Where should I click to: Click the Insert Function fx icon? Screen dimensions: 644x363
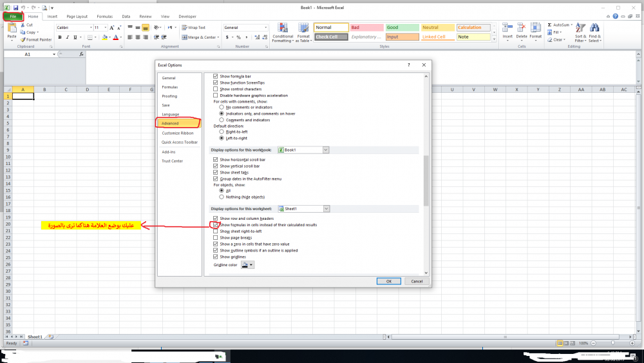pyautogui.click(x=81, y=54)
